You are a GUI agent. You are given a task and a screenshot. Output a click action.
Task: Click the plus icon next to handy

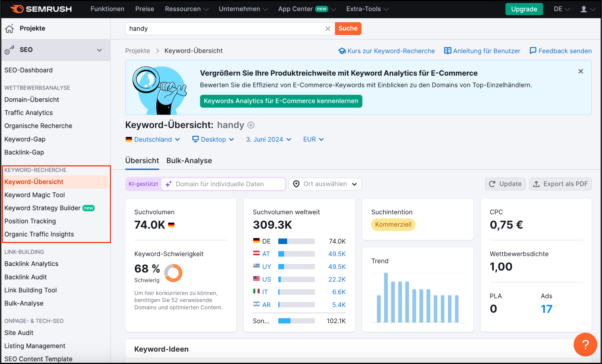251,125
